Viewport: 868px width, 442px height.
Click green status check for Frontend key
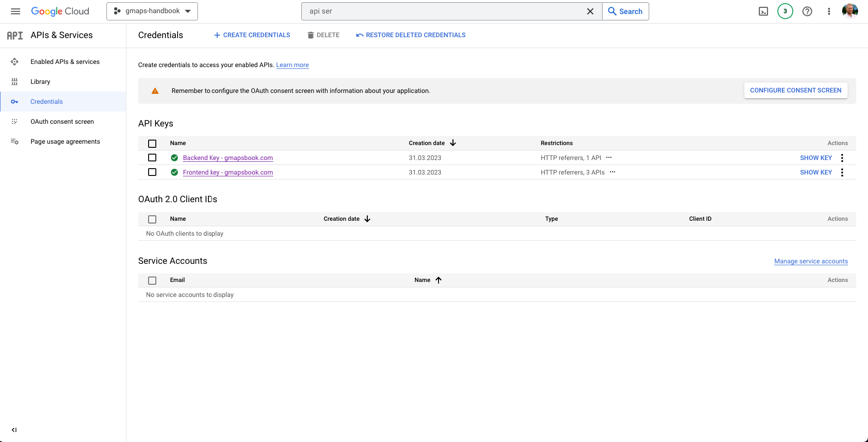174,172
